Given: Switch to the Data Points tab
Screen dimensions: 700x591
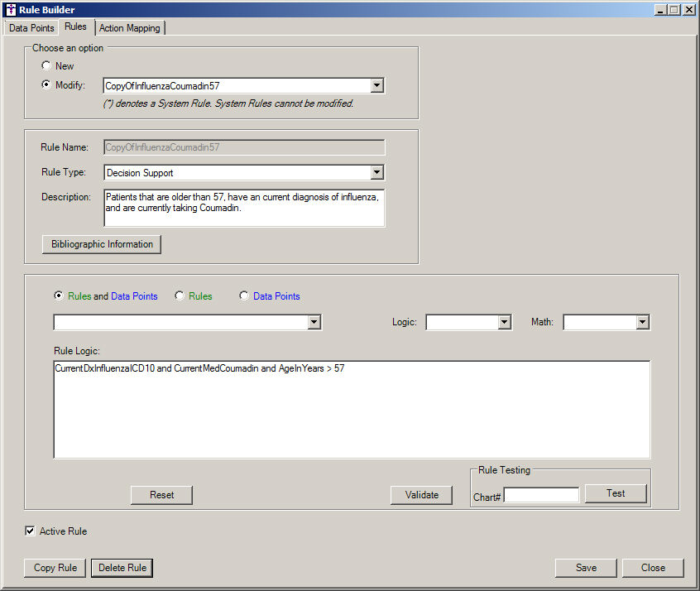Looking at the screenshot, I should point(31,28).
